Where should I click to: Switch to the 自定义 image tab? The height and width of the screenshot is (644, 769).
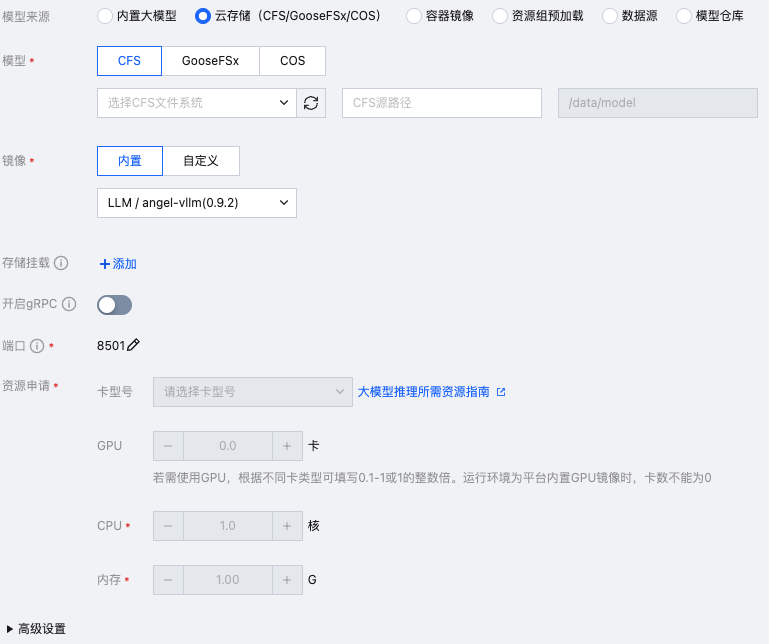tap(200, 161)
